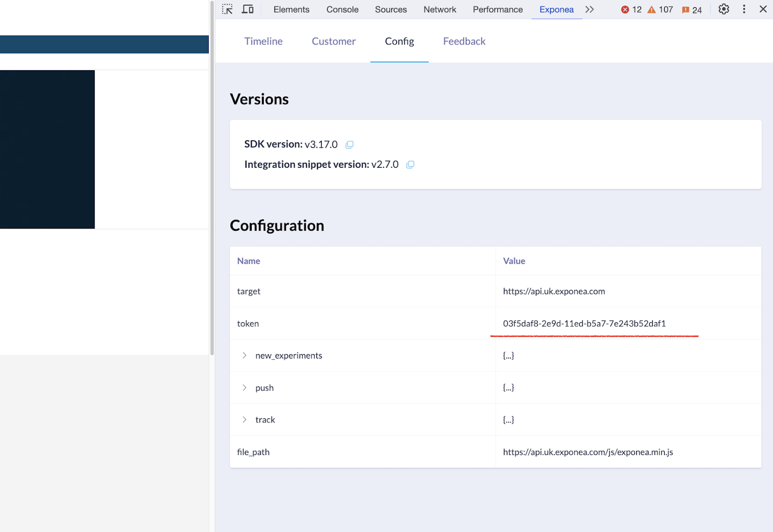This screenshot has height=532, width=773.
Task: Click the Integration snippet version v2.7.0 text
Action: coord(321,165)
